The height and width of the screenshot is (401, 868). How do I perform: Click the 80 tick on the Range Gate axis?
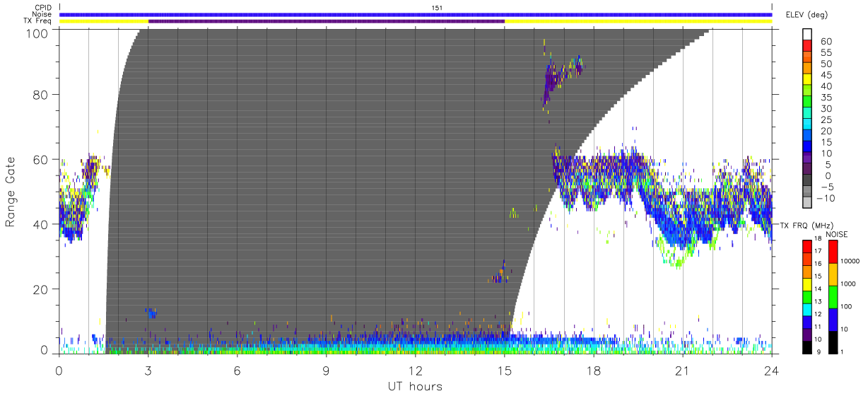(41, 95)
